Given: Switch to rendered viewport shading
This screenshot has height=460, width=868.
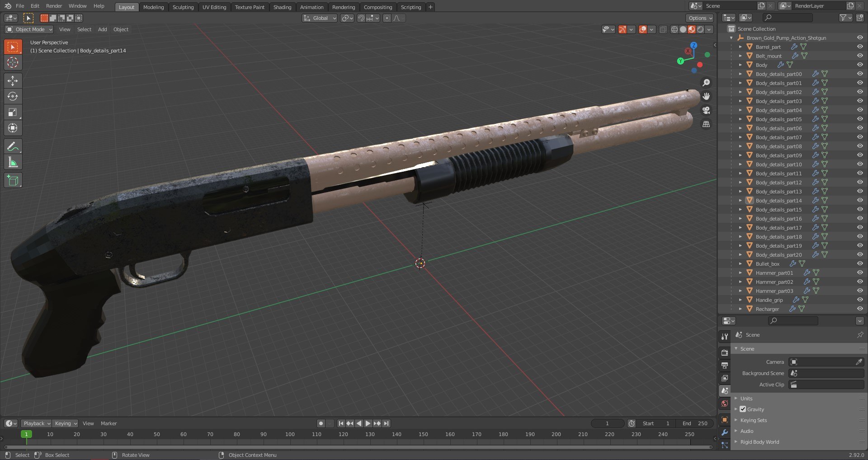Looking at the screenshot, I should (700, 29).
